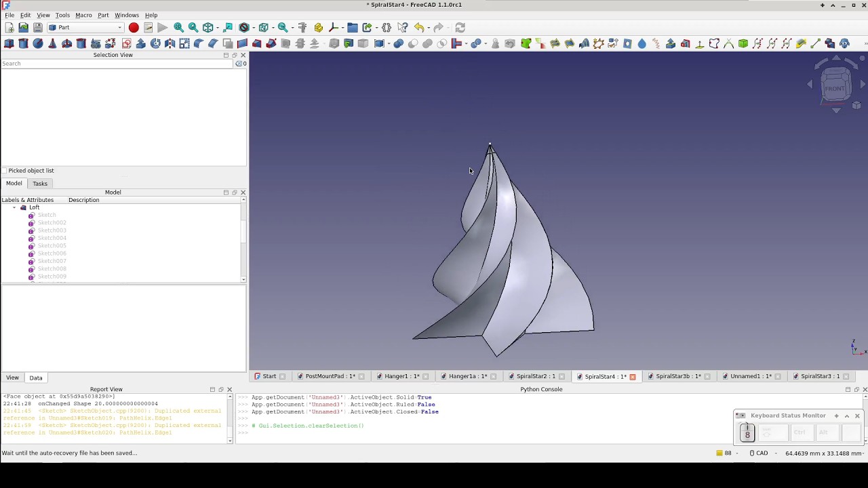Viewport: 868px width, 488px height.
Task: Click the blue water drop icon
Action: pos(642,43)
